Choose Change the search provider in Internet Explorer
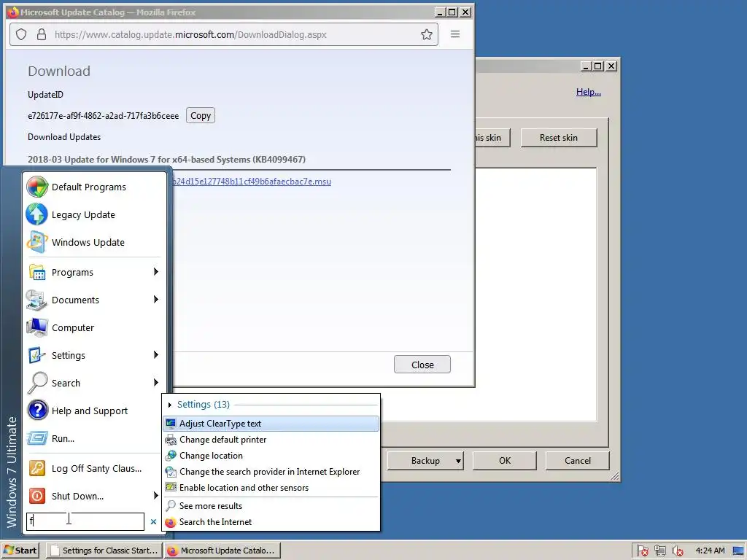 [x=271, y=472]
